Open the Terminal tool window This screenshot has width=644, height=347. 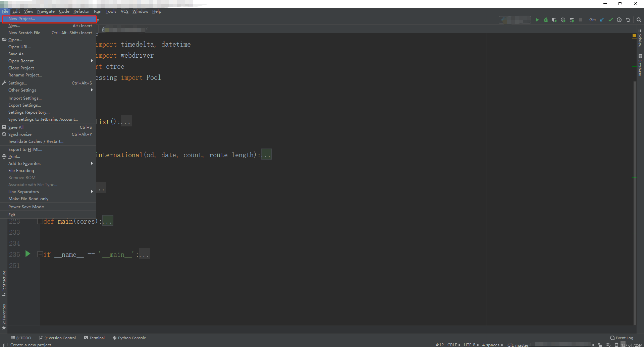tap(95, 338)
